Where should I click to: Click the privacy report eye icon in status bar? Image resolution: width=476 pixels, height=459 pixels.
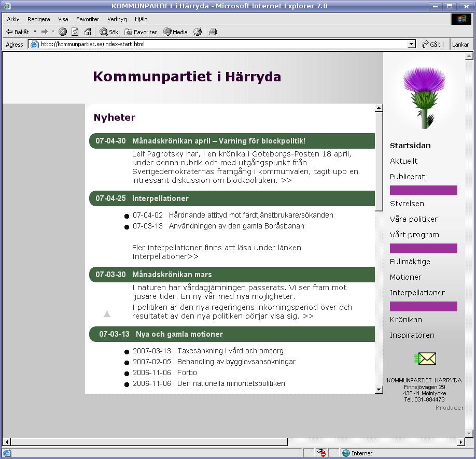pos(321,453)
